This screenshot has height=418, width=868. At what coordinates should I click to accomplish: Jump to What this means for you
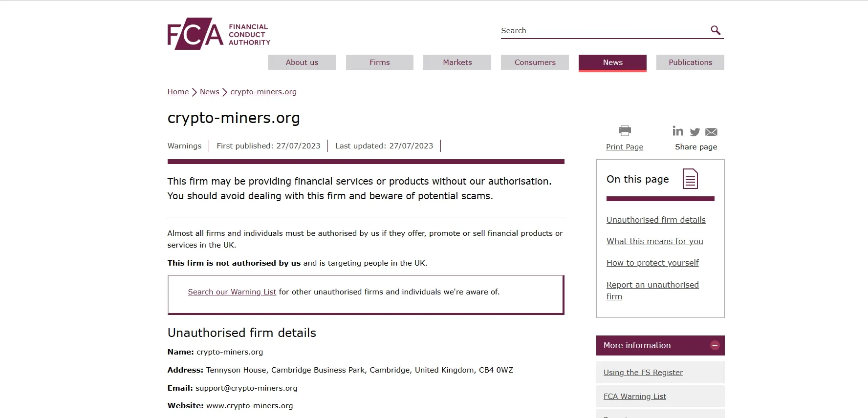[655, 241]
